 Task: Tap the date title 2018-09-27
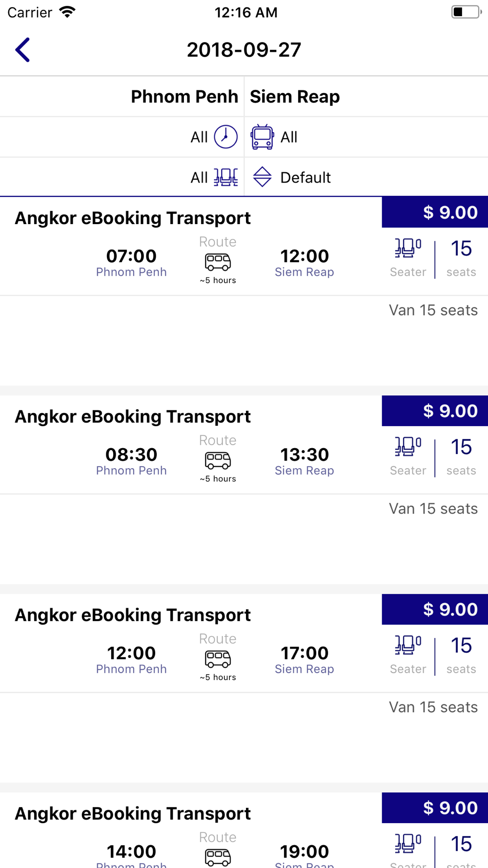click(244, 50)
